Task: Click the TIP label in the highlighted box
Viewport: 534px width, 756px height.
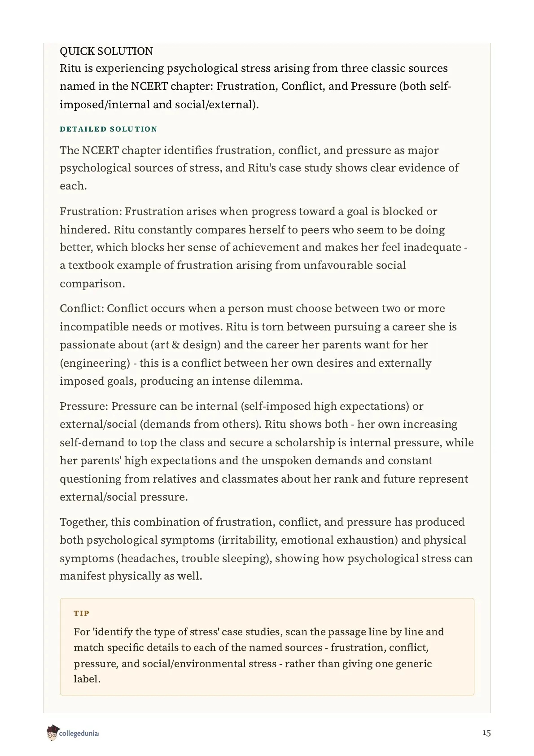Action: click(82, 613)
